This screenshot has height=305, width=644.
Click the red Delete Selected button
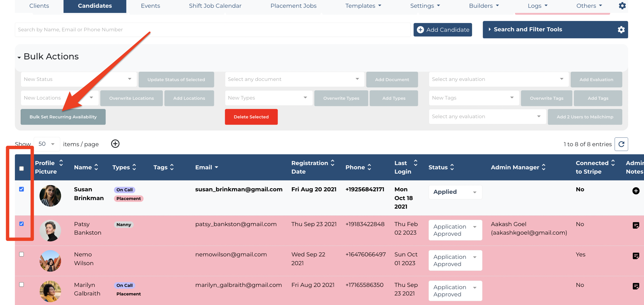click(251, 117)
